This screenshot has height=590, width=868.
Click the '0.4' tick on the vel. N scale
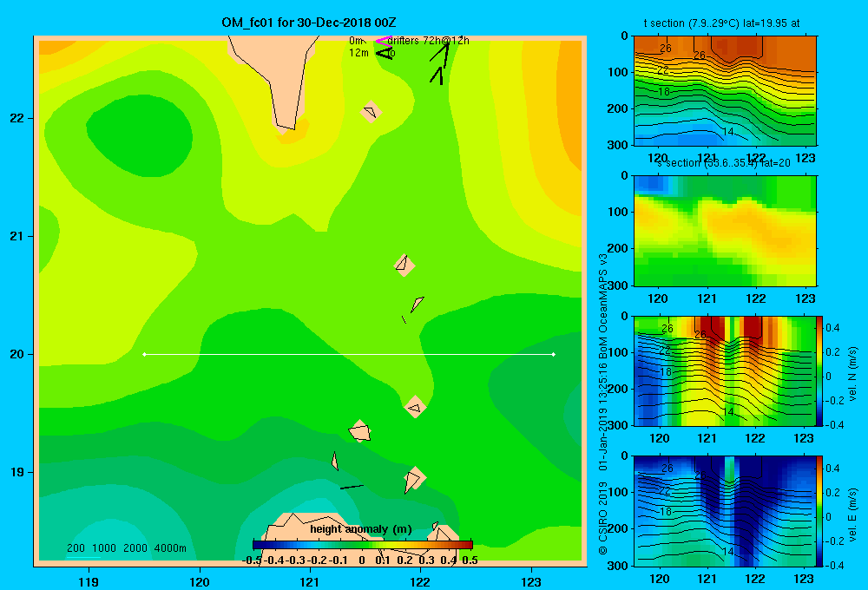(x=832, y=328)
